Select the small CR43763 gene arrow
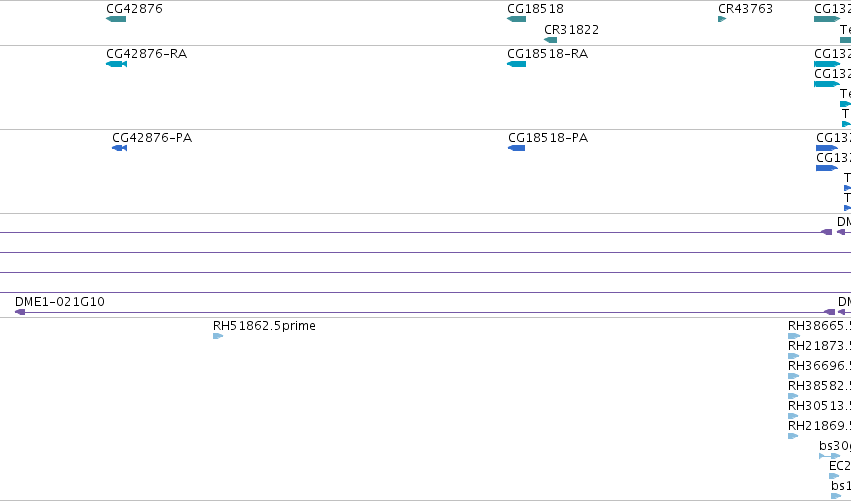851x501 pixels. tap(722, 19)
